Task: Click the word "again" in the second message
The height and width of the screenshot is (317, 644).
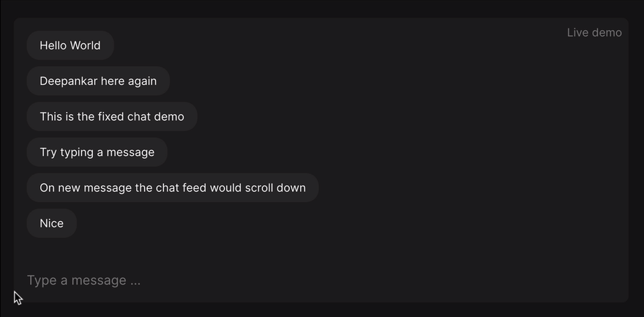Action: point(142,81)
